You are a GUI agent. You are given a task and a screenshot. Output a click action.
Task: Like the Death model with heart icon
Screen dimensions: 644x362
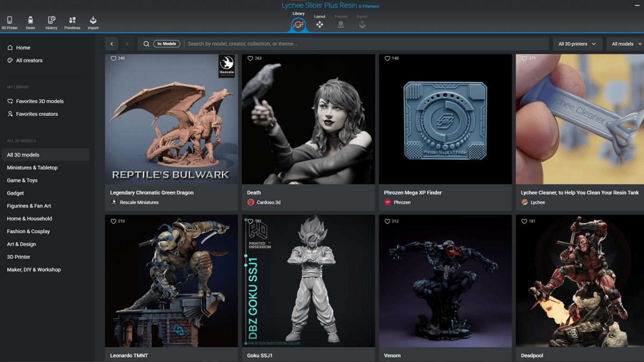click(250, 58)
